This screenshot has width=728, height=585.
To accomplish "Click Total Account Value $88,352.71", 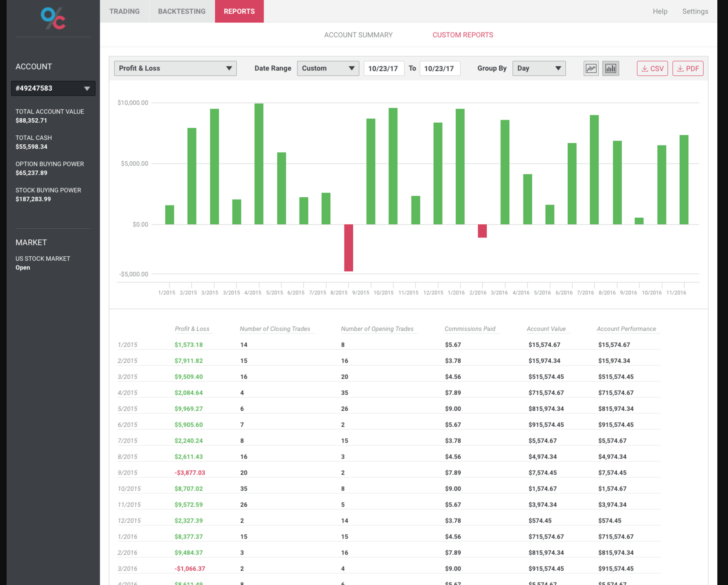I will tap(50, 116).
